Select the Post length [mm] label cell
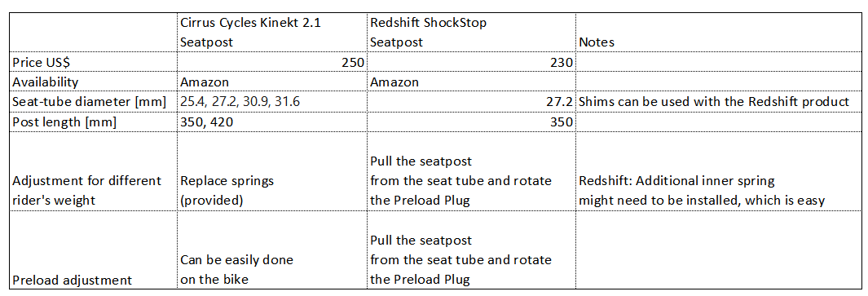 click(94, 122)
